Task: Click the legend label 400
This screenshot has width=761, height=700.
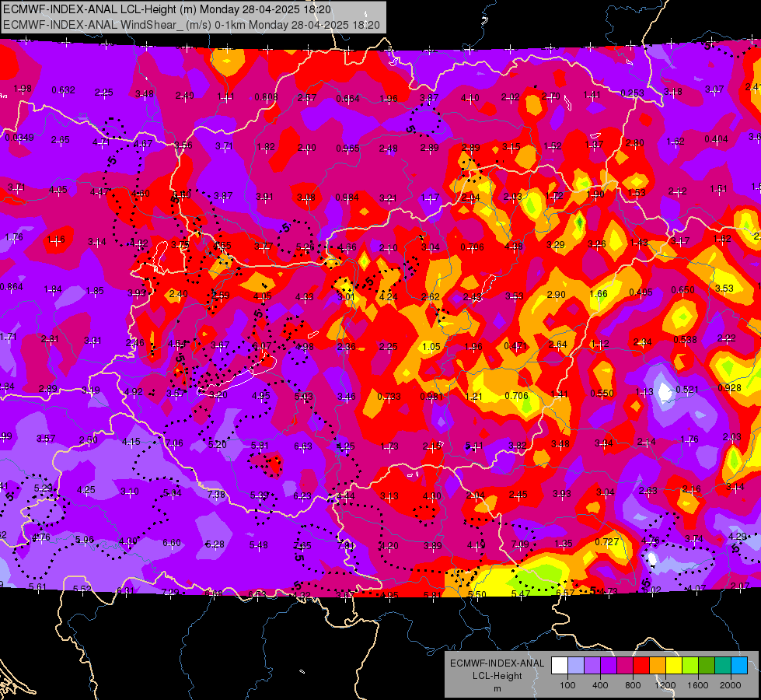Action: (600, 685)
